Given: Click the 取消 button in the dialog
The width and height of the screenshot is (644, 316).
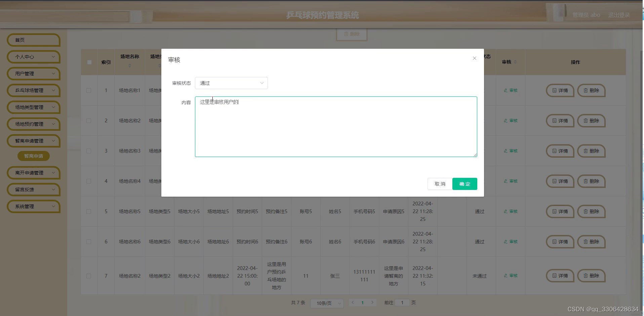Looking at the screenshot, I should pos(440,184).
